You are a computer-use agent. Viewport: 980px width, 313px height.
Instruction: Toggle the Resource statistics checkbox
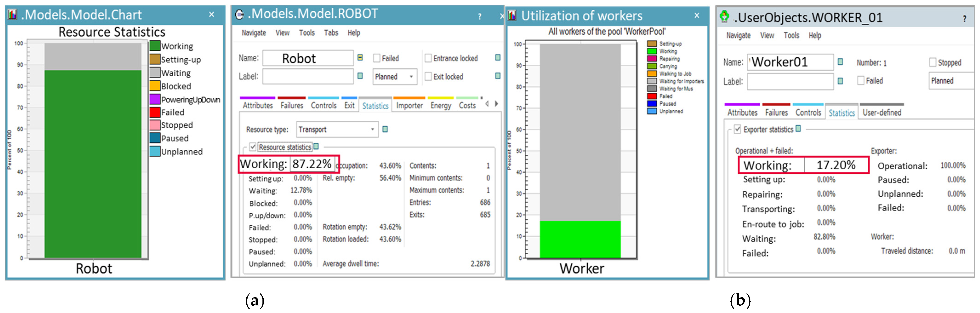(253, 146)
